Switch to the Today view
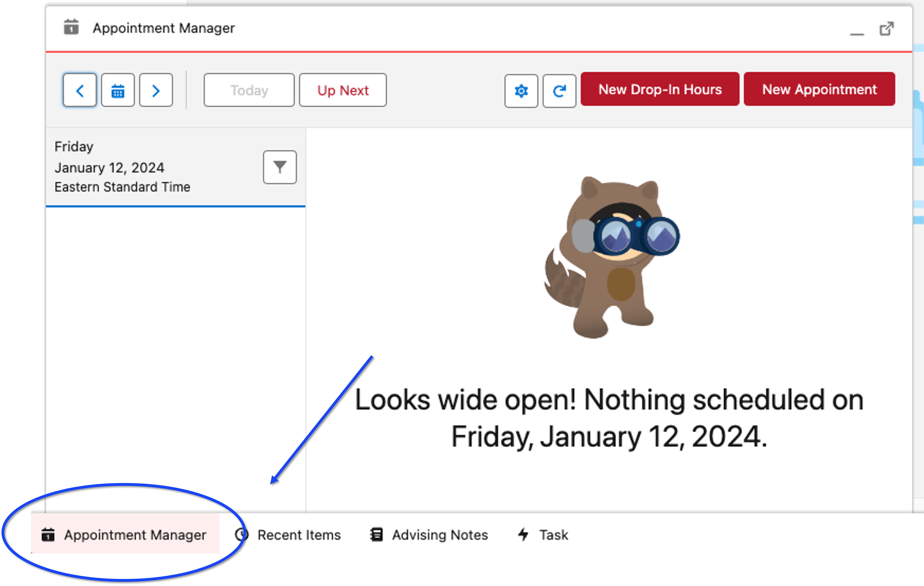924x586 pixels. click(x=249, y=90)
